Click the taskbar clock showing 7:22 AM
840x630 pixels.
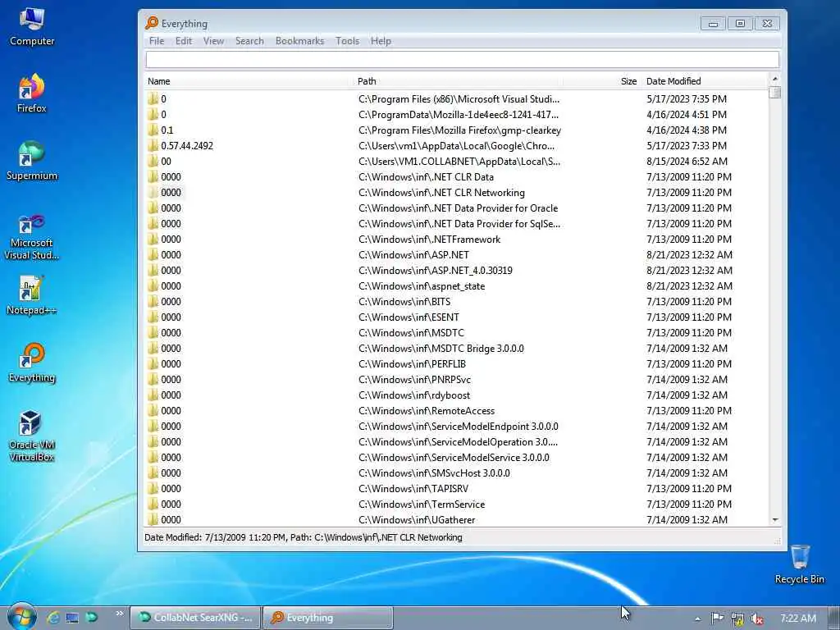click(797, 619)
